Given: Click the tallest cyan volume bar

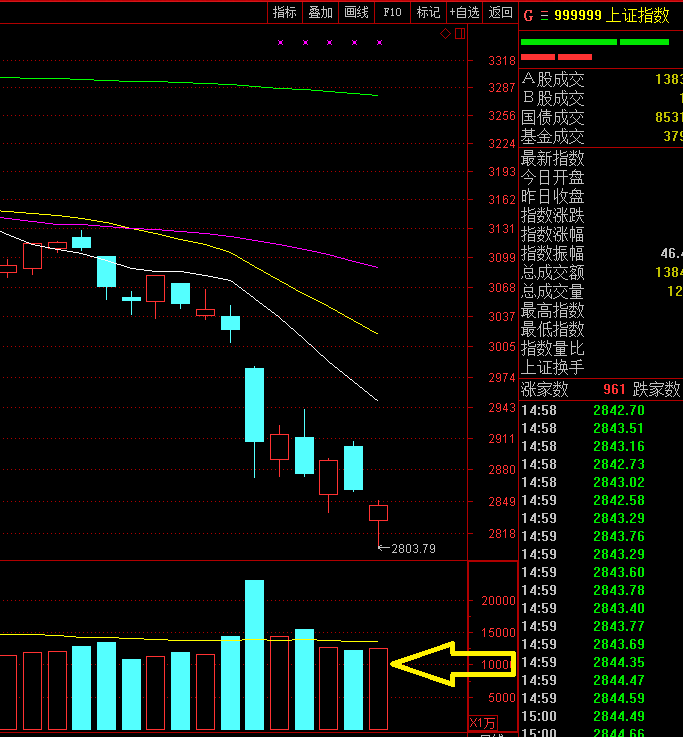Looking at the screenshot, I should 254,654.
